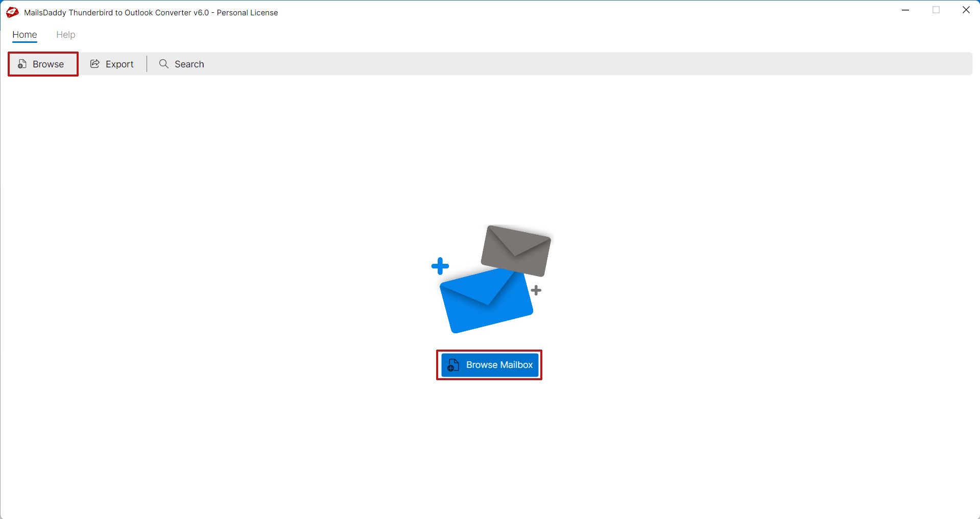Click the Search magnifier icon
The image size is (980, 519).
point(163,64)
